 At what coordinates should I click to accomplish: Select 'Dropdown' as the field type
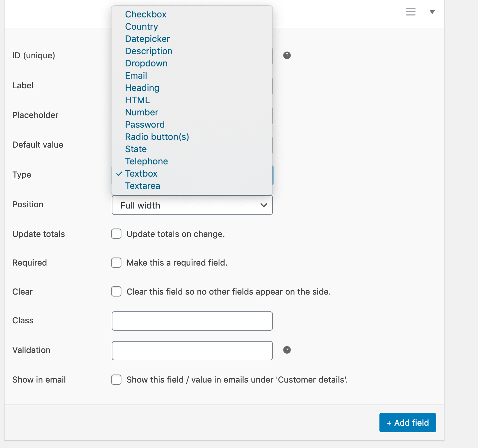pyautogui.click(x=146, y=63)
